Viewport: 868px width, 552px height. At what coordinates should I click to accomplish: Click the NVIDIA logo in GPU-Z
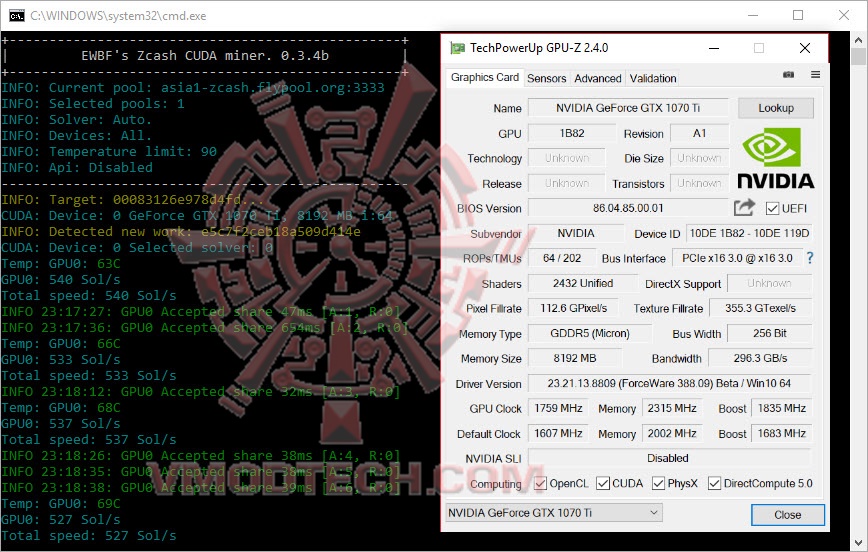776,158
